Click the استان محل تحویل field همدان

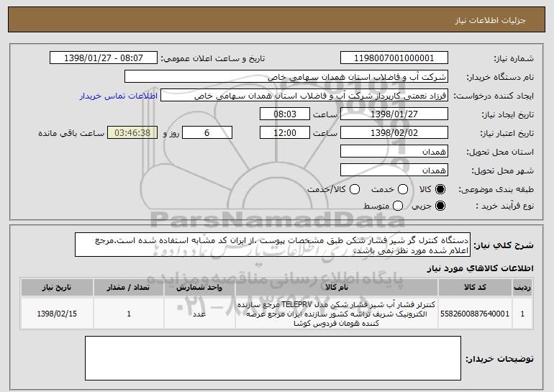394,152
